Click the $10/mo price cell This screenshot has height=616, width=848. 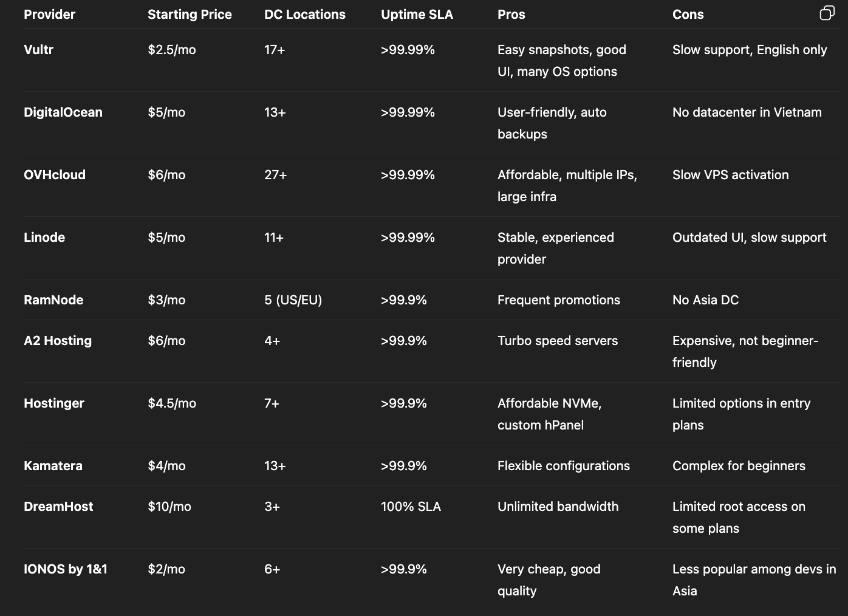169,507
